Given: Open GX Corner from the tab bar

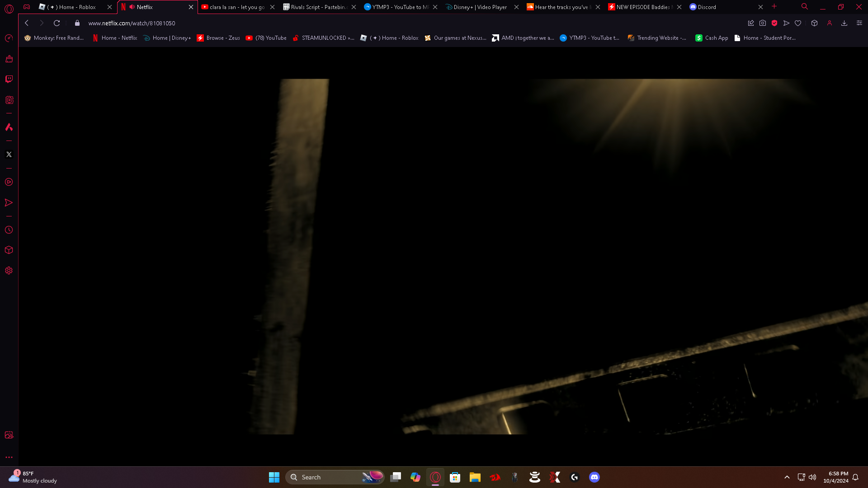Looking at the screenshot, I should tap(27, 7).
